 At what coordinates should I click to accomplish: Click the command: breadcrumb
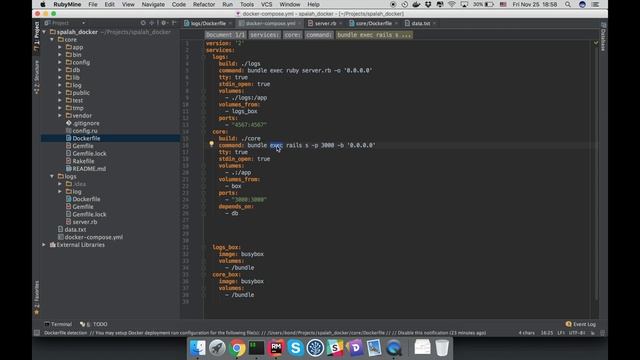point(319,35)
